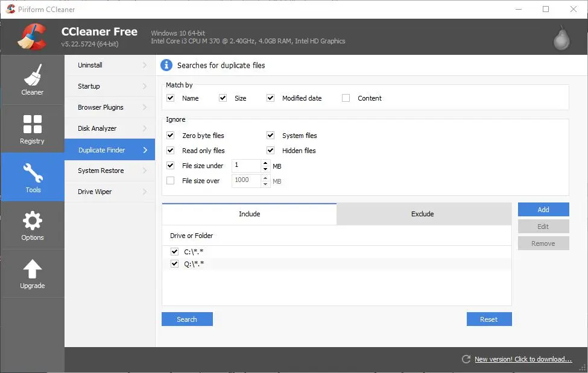Uncheck the Q:\*.* drive entry
The image size is (588, 373).
pos(174,263)
